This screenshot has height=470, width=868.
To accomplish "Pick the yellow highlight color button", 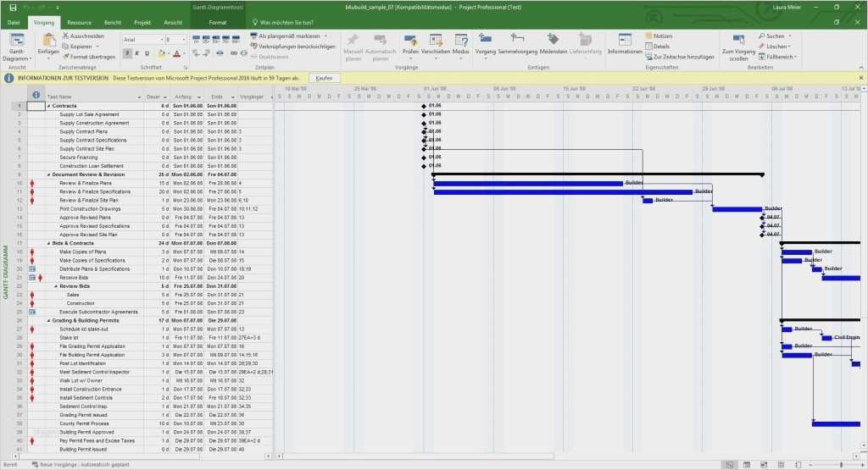I will 162,53.
